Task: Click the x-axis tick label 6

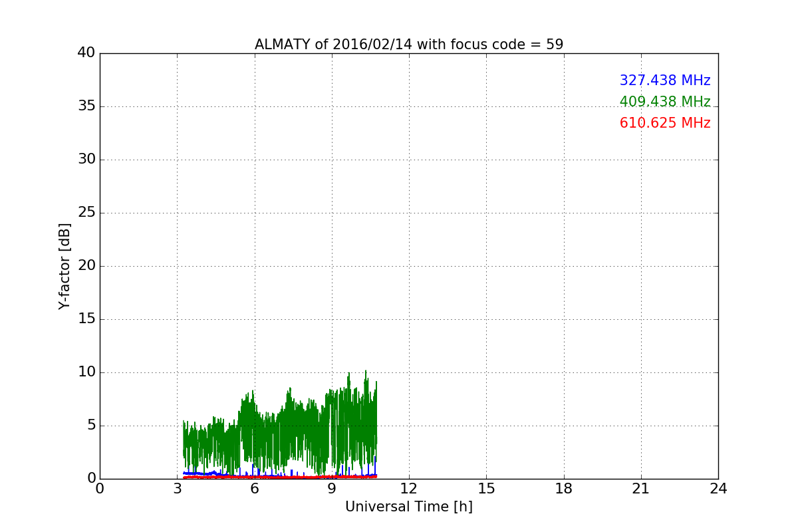Action: (x=254, y=488)
